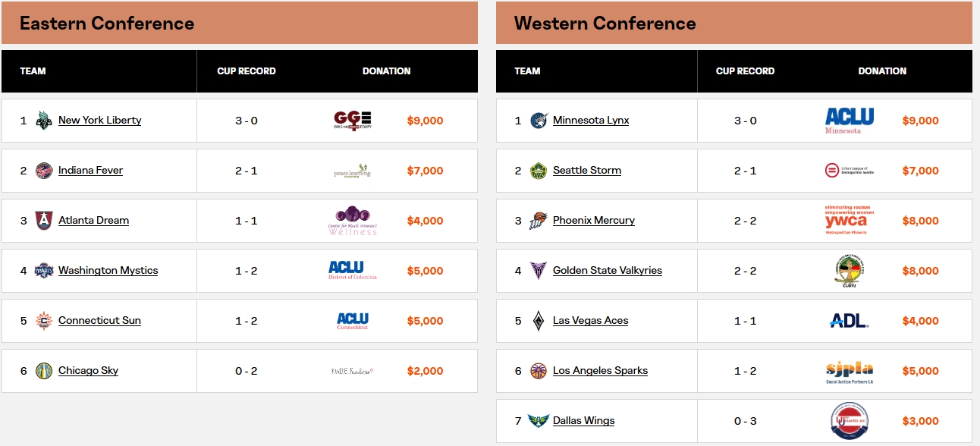
Task: Click the Chicago Sky team logo
Action: point(44,371)
